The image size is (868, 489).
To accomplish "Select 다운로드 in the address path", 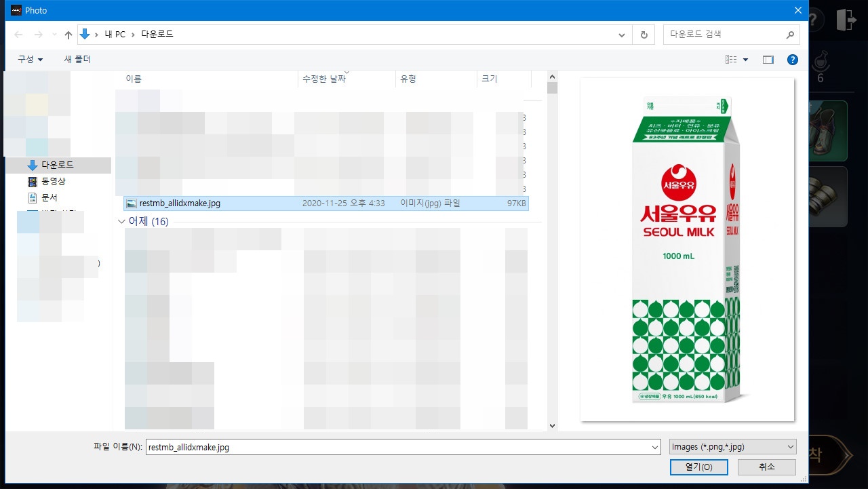I will 157,34.
